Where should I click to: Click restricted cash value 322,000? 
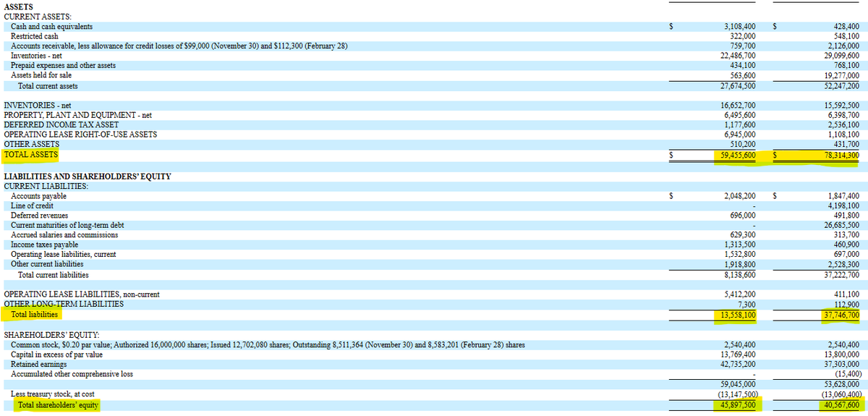[x=743, y=36]
